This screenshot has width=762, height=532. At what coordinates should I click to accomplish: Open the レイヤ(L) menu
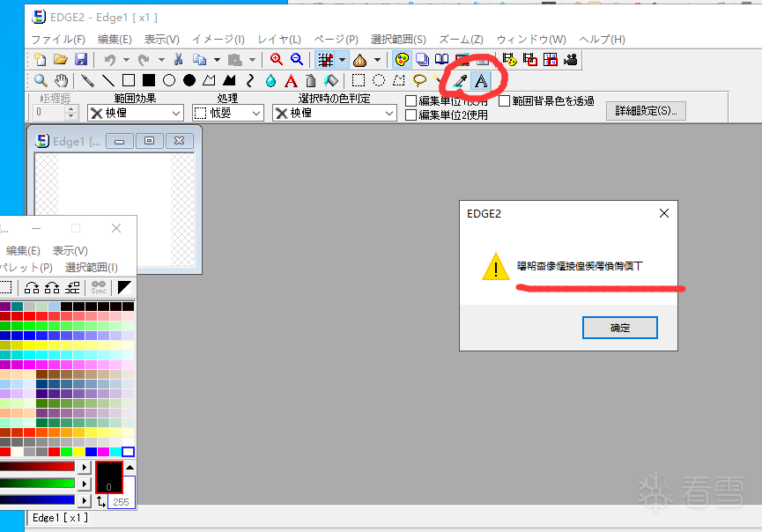[279, 40]
